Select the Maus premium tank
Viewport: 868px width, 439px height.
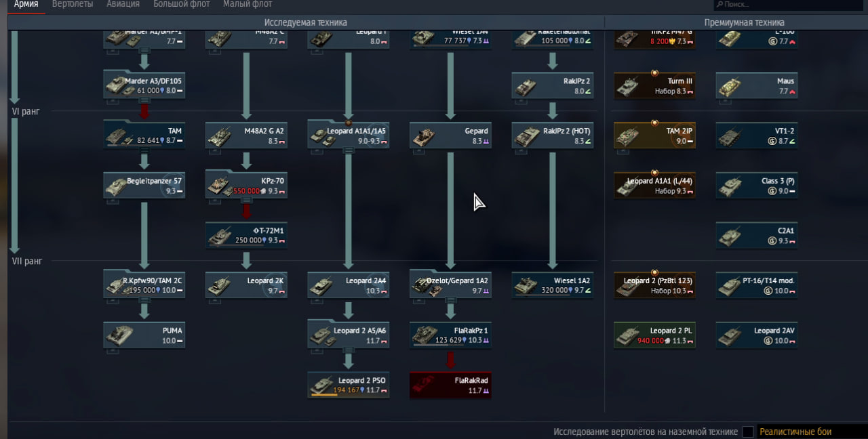coord(757,84)
